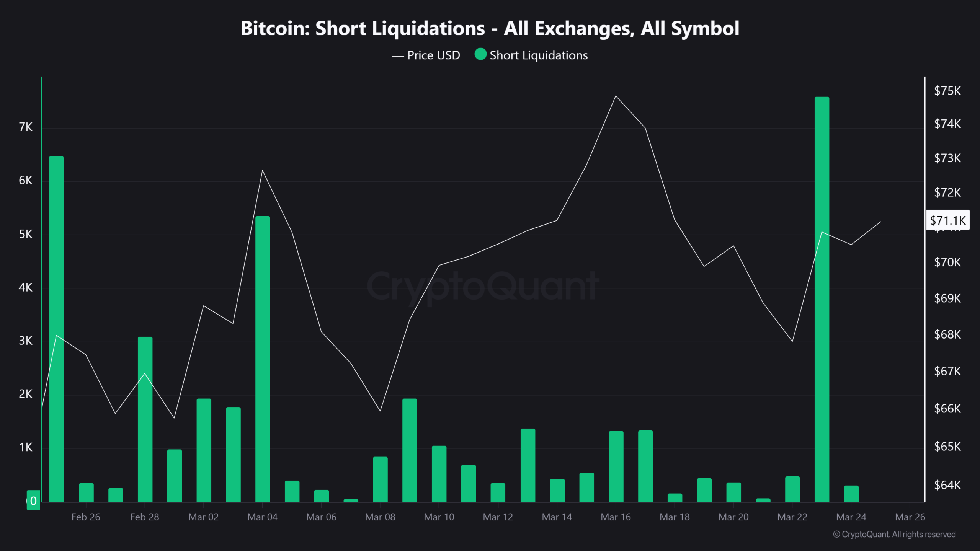Click the $71.1K current price tag
Viewport: 980px width, 551px height.
pyautogui.click(x=947, y=220)
